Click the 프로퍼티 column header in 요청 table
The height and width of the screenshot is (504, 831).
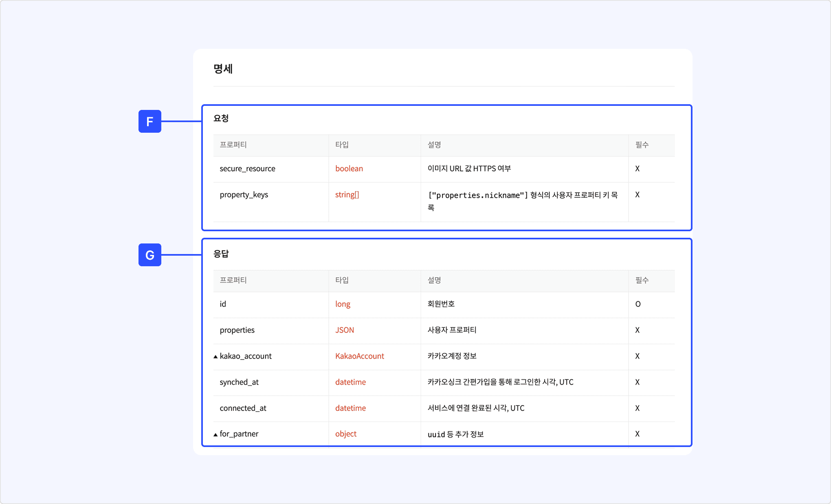tap(233, 145)
